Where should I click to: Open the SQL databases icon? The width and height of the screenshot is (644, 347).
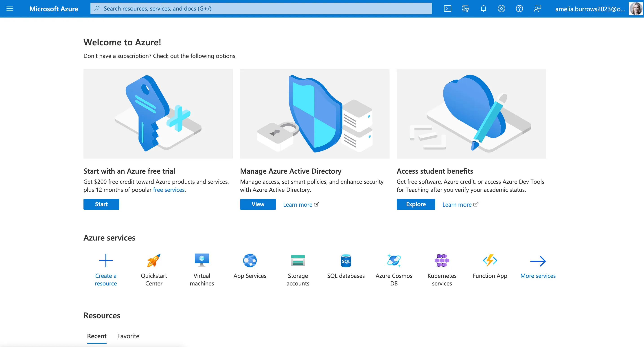(x=346, y=261)
